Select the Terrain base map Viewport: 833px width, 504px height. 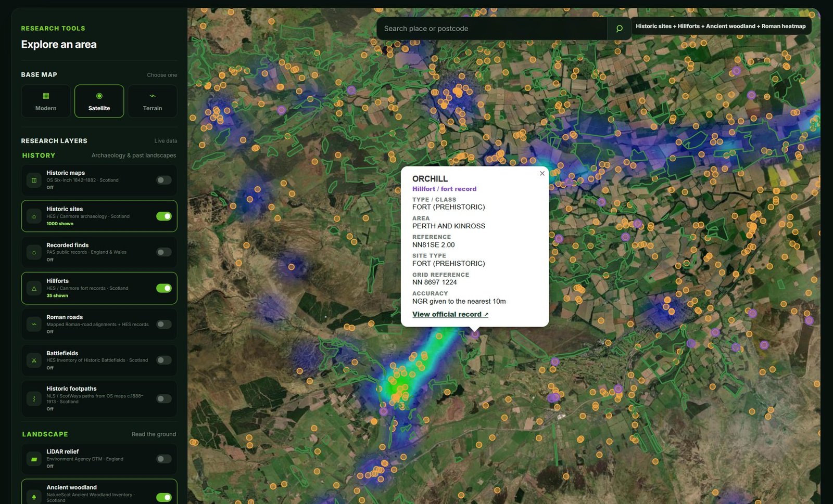click(153, 101)
